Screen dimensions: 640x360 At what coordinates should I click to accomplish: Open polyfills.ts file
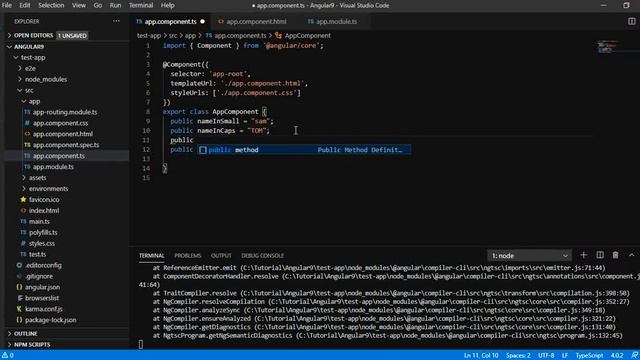tap(43, 232)
